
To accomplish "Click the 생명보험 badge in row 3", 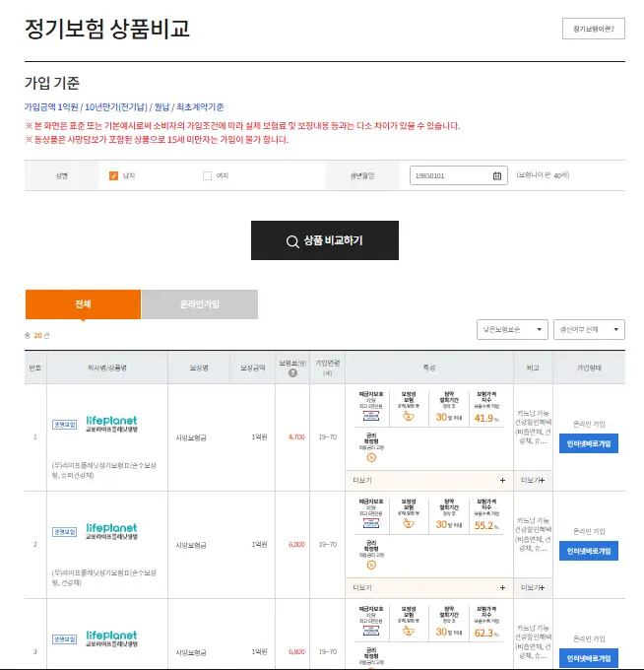I will (x=64, y=638).
